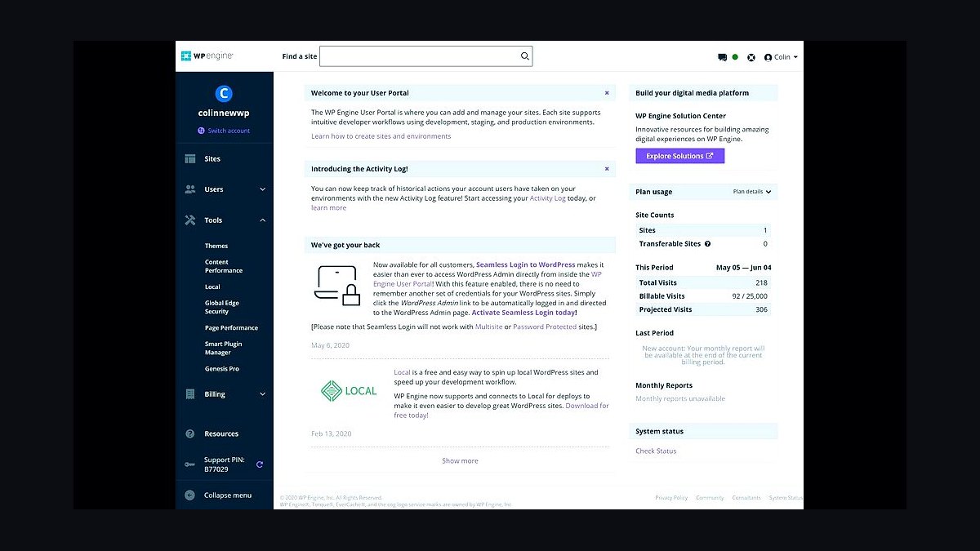The height and width of the screenshot is (551, 980).
Task: Click Projected Visits value 306
Action: pos(761,310)
